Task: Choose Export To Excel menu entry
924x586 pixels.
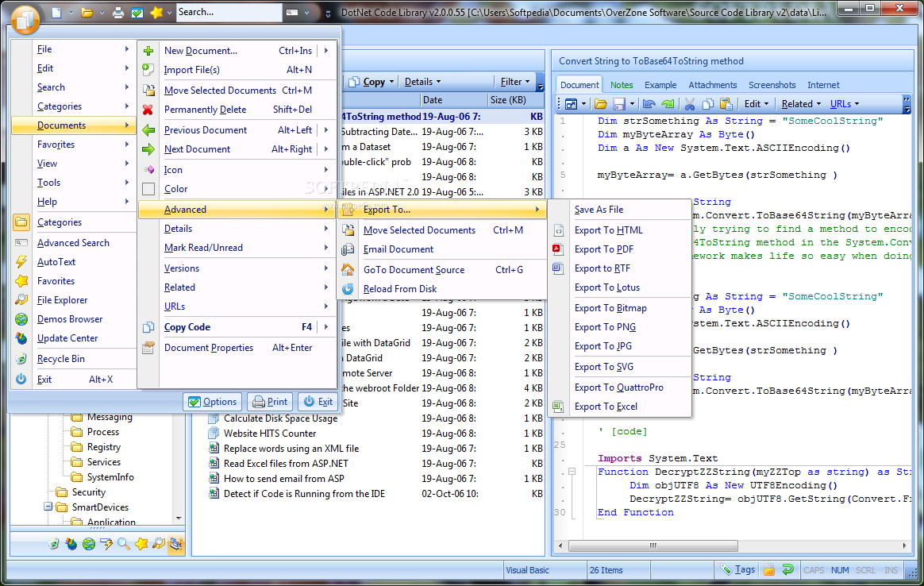Action: coord(619,407)
